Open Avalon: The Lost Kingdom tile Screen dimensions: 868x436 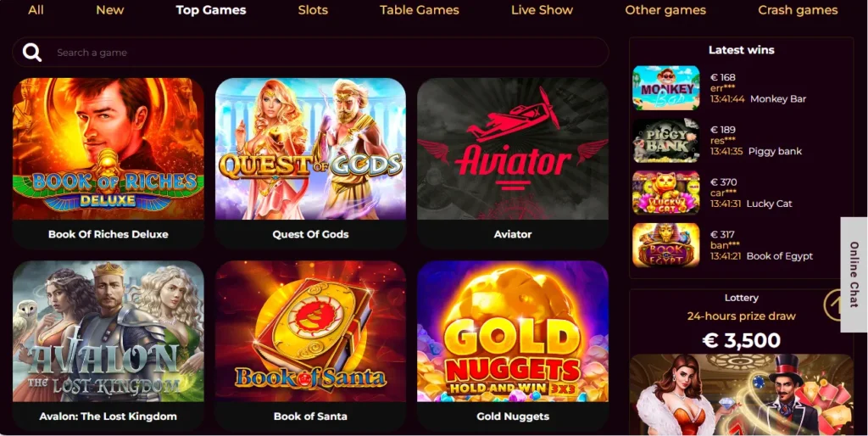pyautogui.click(x=108, y=346)
